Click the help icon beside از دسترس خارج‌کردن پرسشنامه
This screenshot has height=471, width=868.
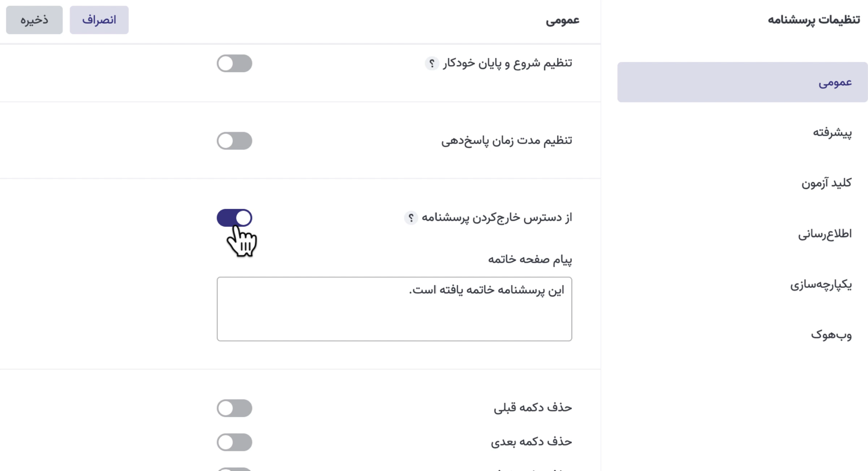[411, 218]
